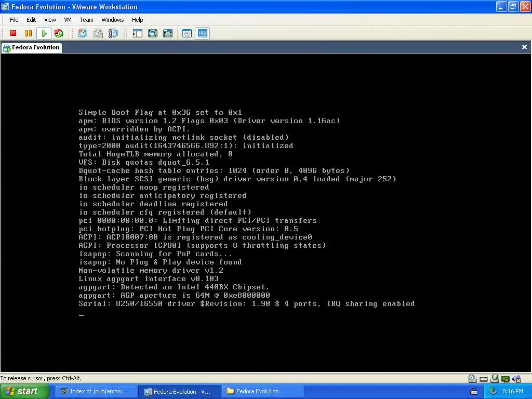The width and height of the screenshot is (532, 399).
Task: Click 'Simple Boot Flag at 0x36' console line
Action: click(160, 112)
